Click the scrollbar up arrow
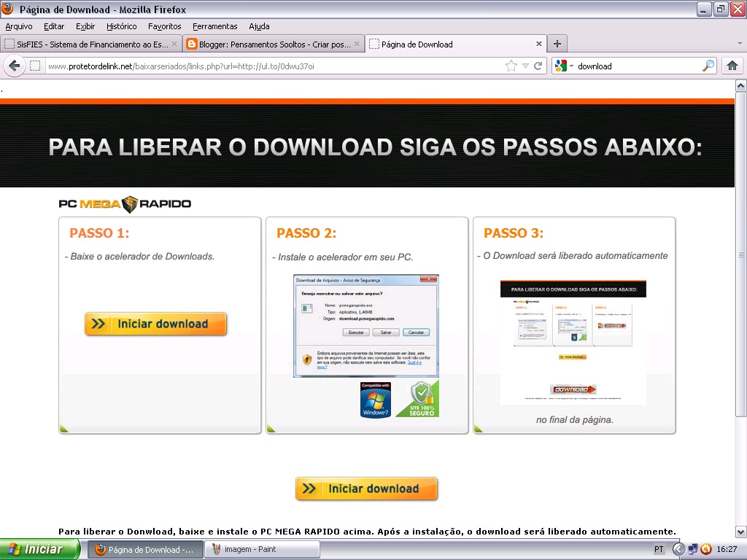Image resolution: width=747 pixels, height=560 pixels. 740,86
